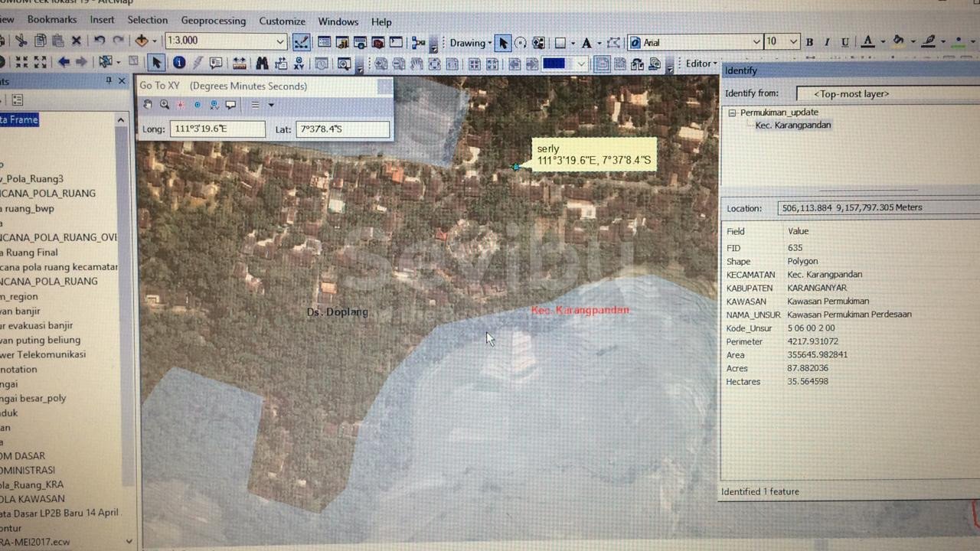Click Zoom To in Go To XY dialog
The height and width of the screenshot is (551, 980).
tap(164, 105)
